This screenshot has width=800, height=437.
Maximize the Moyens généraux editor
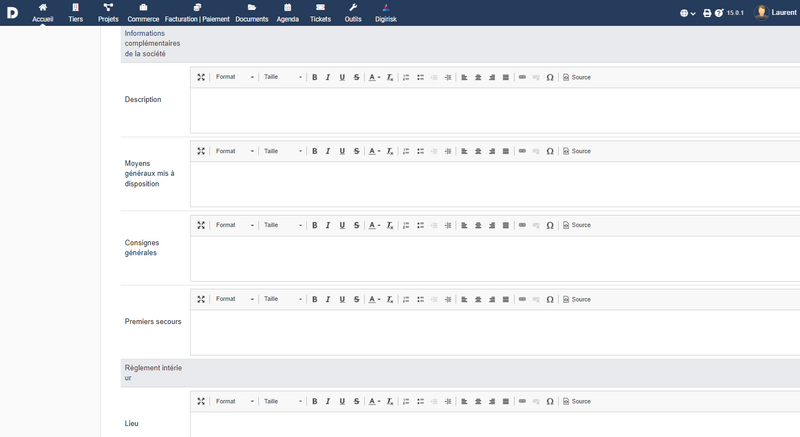(x=201, y=151)
